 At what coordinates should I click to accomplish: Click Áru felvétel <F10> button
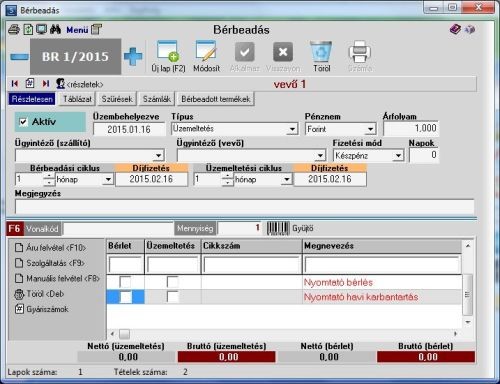51,248
